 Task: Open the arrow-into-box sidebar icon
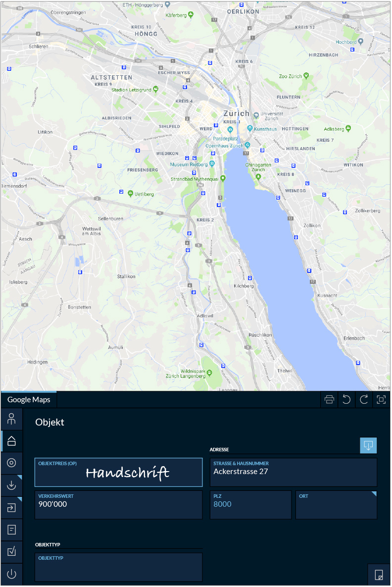12,507
